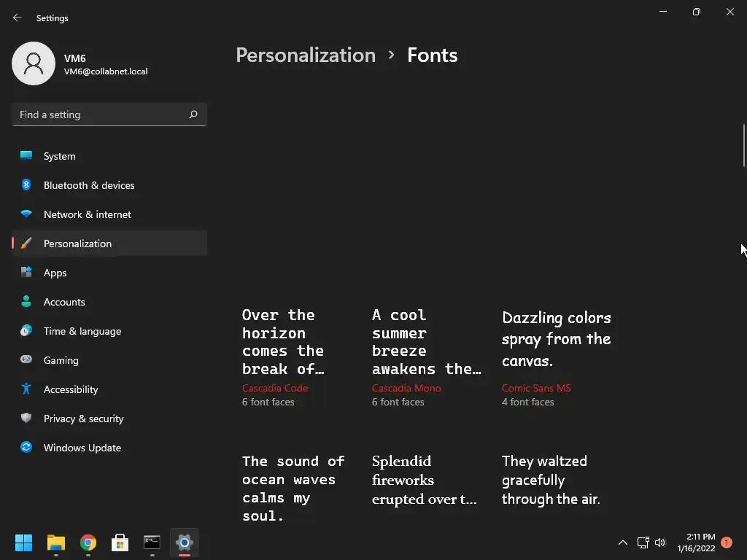Open the Cascadia Code font preview

[284, 342]
